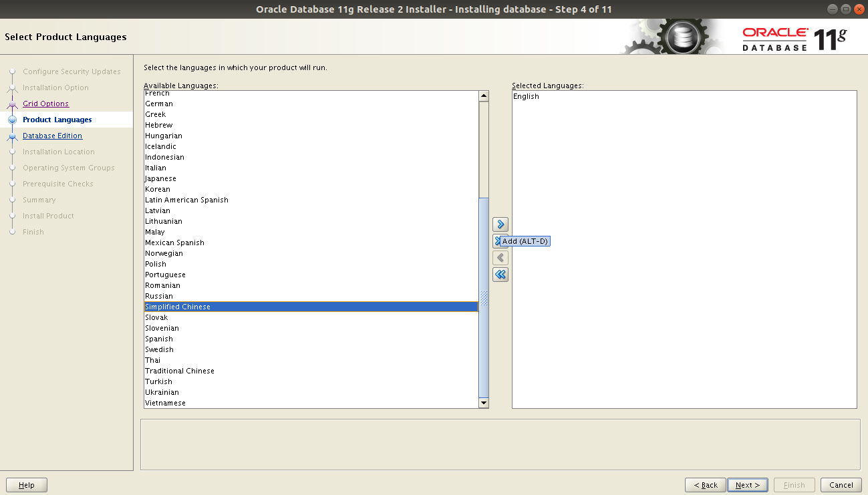Navigate to the Database Edition step
Image resolution: width=868 pixels, height=495 pixels.
point(52,136)
